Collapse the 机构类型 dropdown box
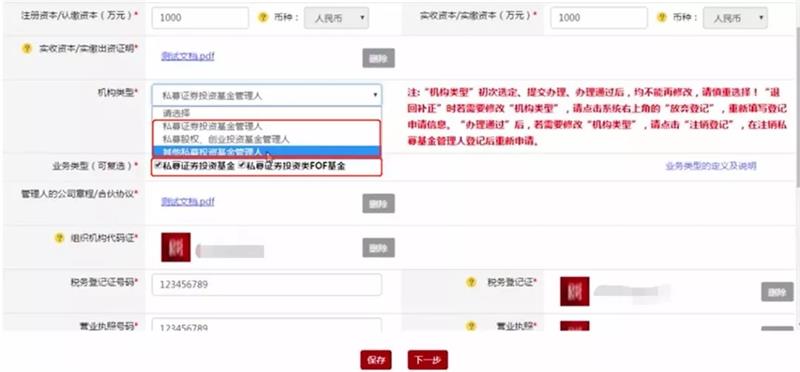The height and width of the screenshot is (372, 800). (266, 95)
